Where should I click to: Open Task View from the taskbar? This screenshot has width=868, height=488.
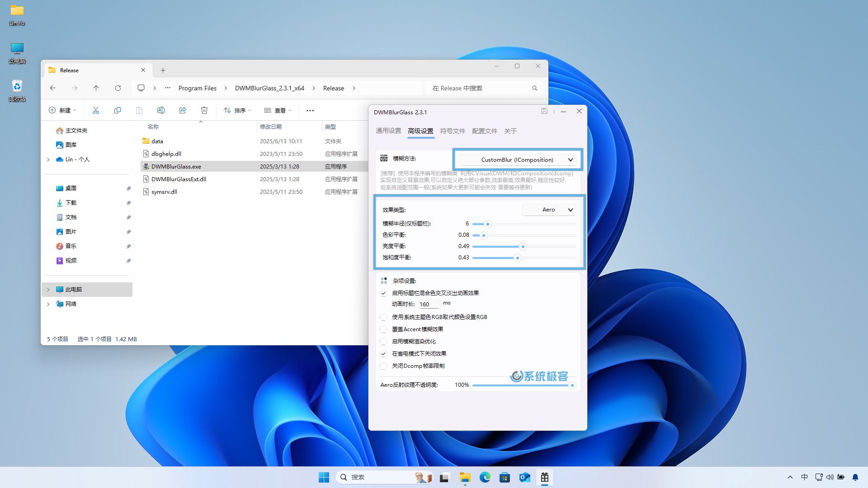[x=445, y=477]
